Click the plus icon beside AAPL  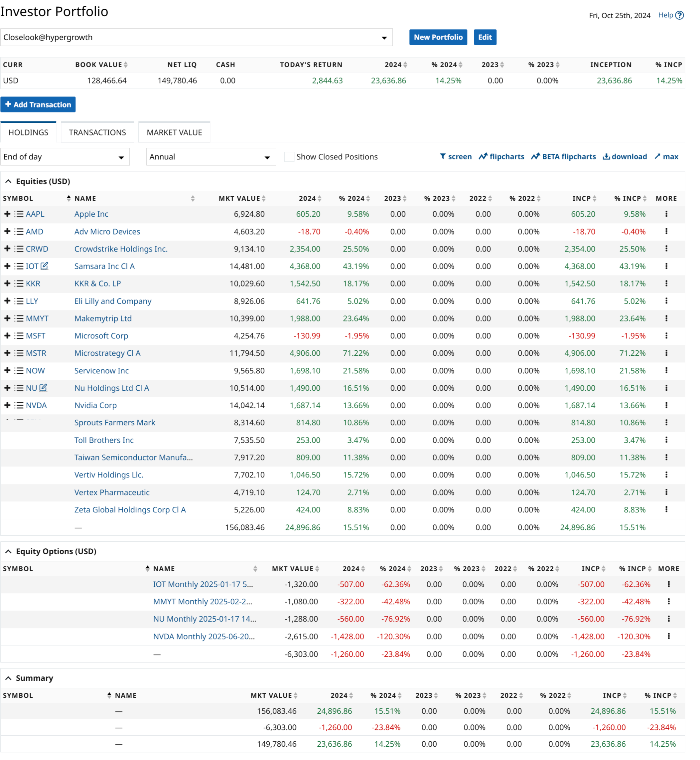click(7, 214)
